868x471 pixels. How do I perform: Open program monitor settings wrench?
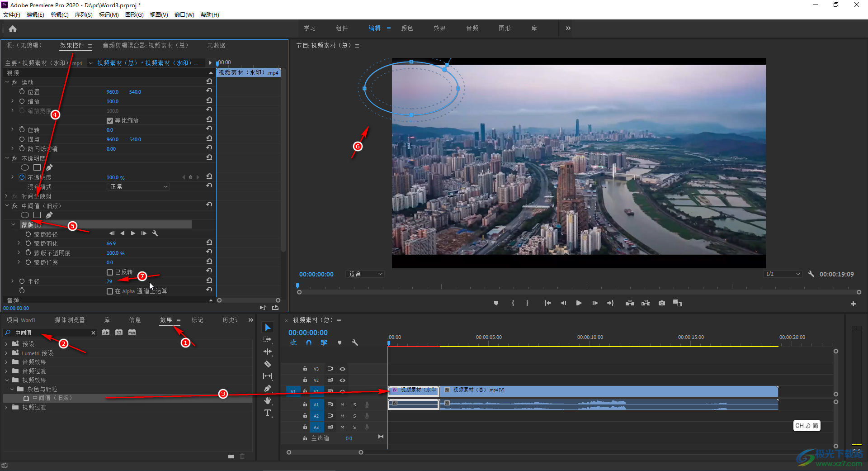click(811, 274)
